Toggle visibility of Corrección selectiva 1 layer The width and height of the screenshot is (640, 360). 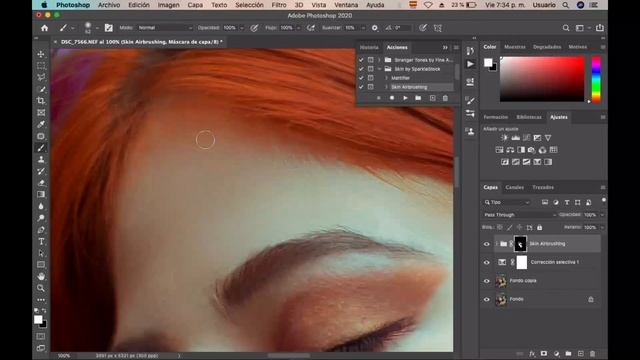tap(487, 262)
